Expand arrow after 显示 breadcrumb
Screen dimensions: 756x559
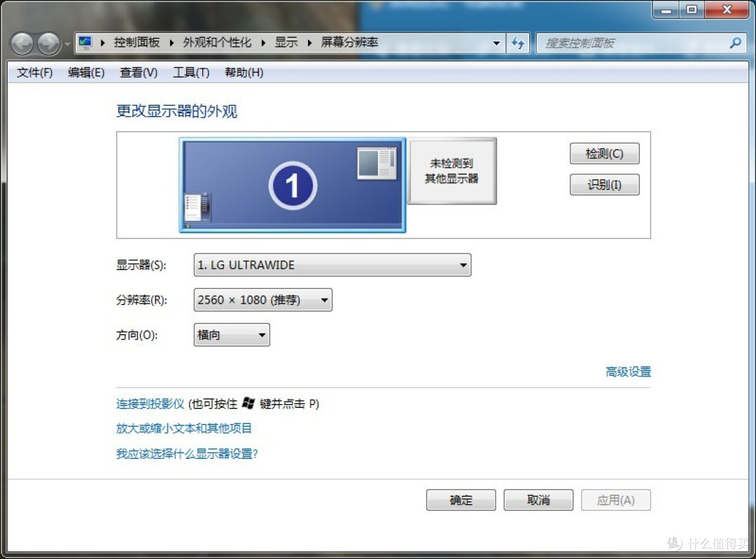coord(309,43)
